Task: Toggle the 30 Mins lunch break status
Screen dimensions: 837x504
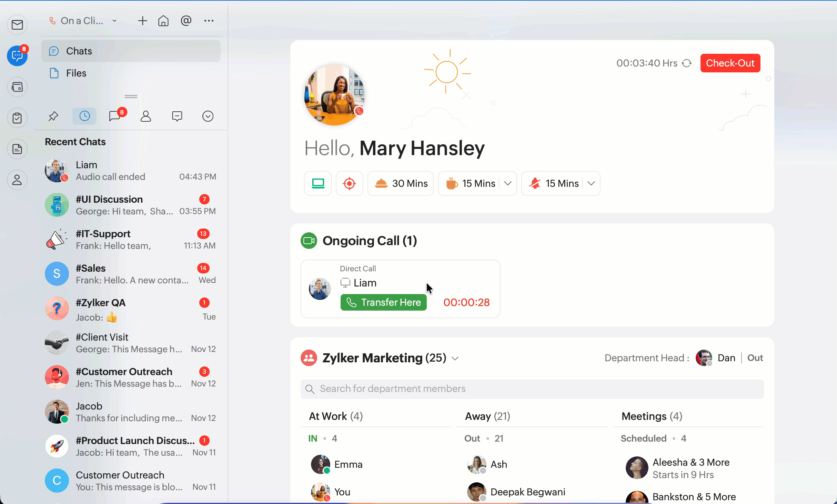Action: (401, 183)
